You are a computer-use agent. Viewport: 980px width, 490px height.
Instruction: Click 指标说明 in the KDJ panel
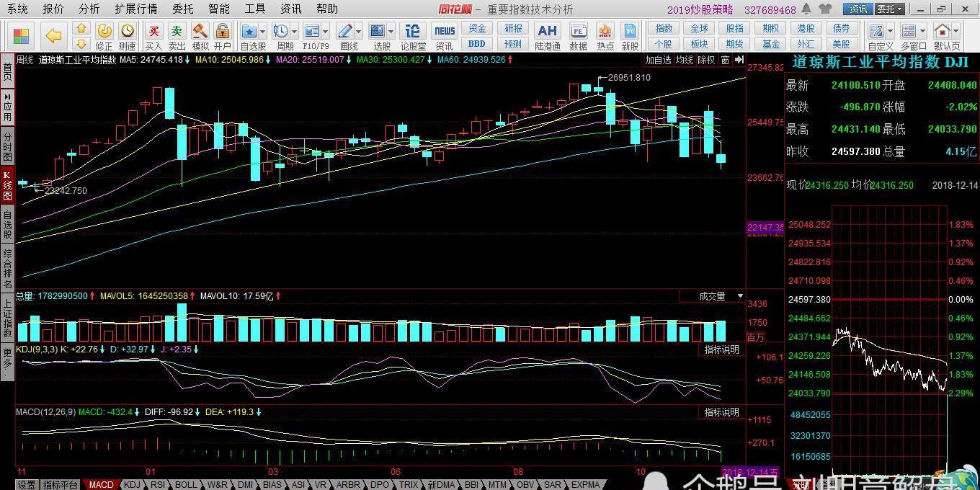[721, 349]
